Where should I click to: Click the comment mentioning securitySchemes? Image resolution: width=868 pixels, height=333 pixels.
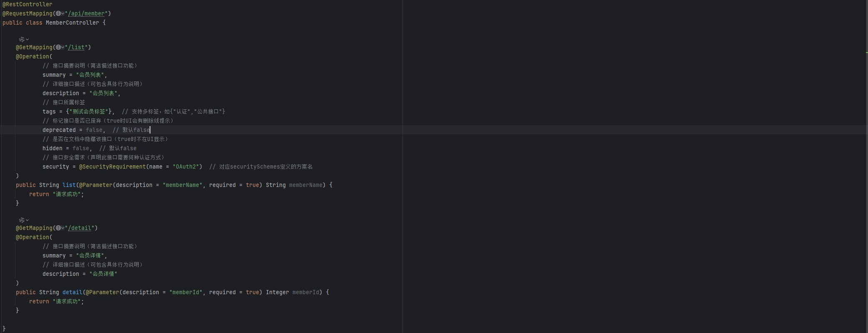(x=261, y=166)
